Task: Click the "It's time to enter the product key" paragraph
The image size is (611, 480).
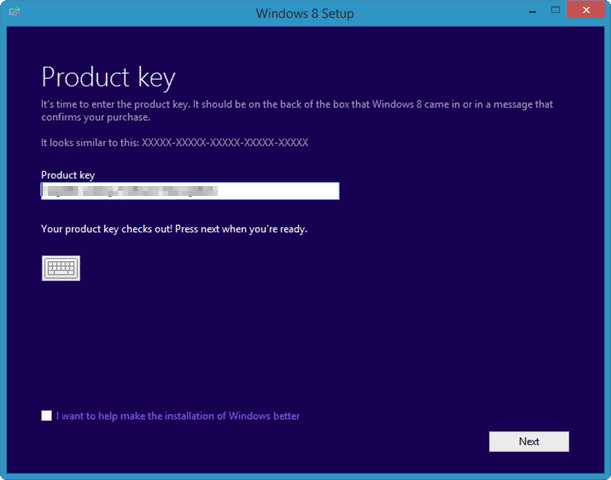Action: [x=297, y=111]
